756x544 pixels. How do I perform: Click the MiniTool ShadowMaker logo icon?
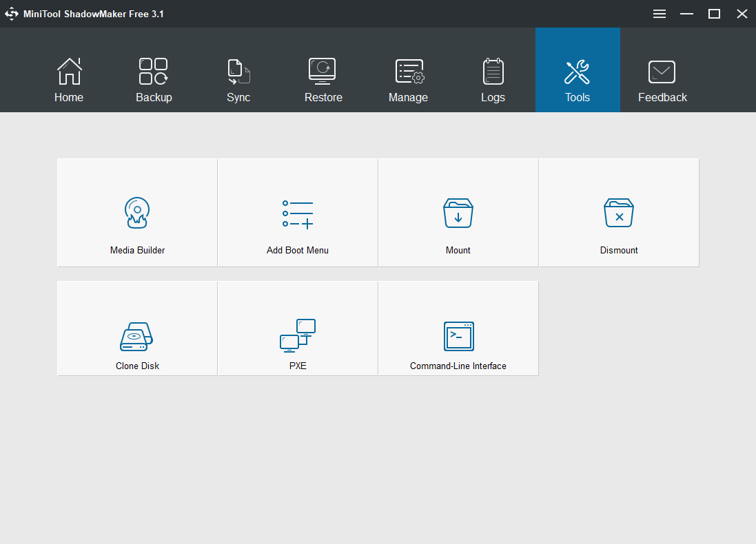pyautogui.click(x=12, y=14)
